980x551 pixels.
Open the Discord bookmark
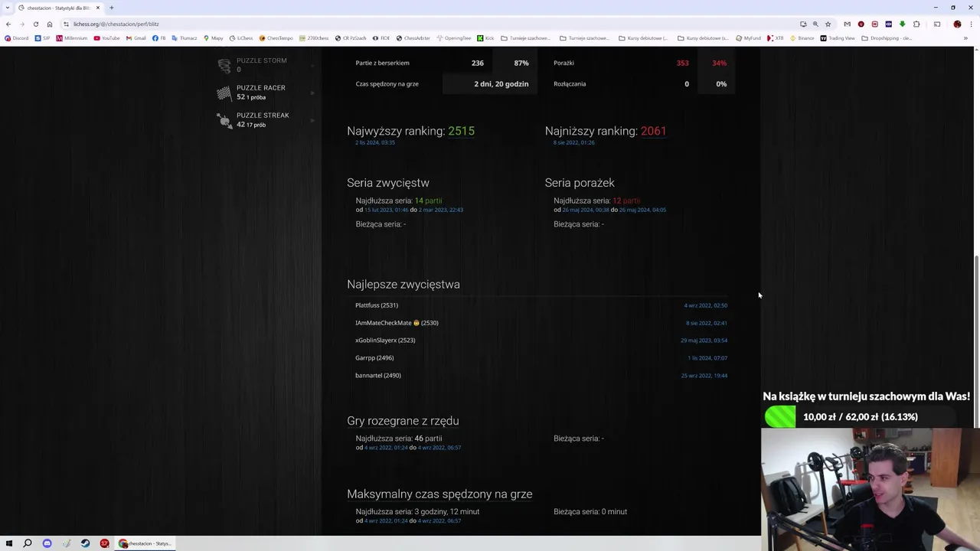(x=16, y=38)
